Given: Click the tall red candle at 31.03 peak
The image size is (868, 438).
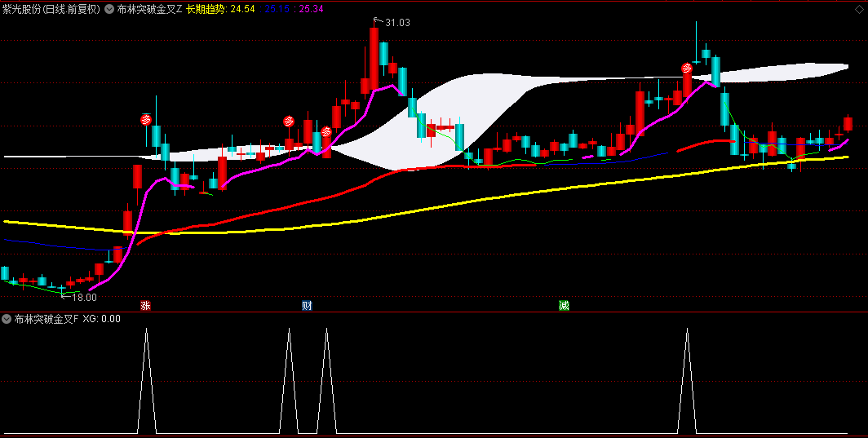Looking at the screenshot, I should coord(374,58).
